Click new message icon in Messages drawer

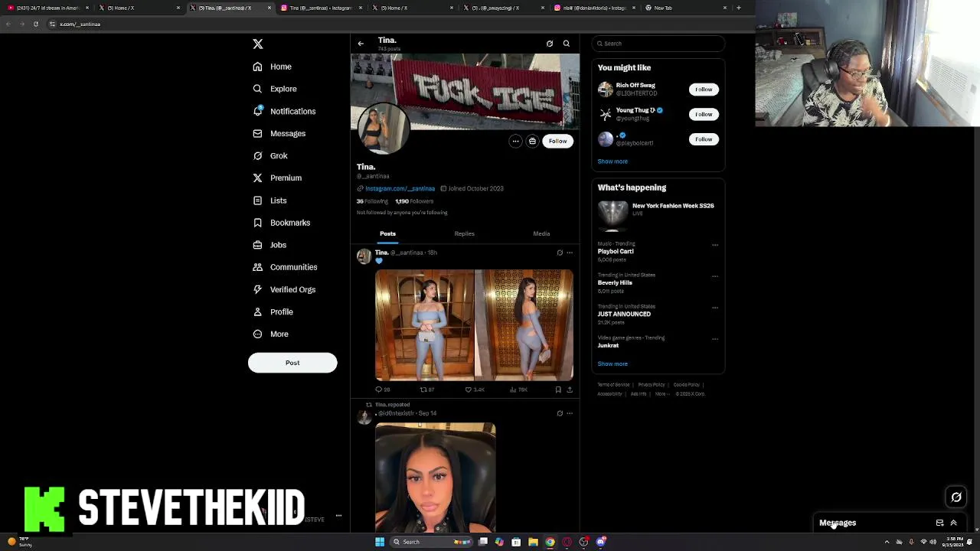coord(939,523)
